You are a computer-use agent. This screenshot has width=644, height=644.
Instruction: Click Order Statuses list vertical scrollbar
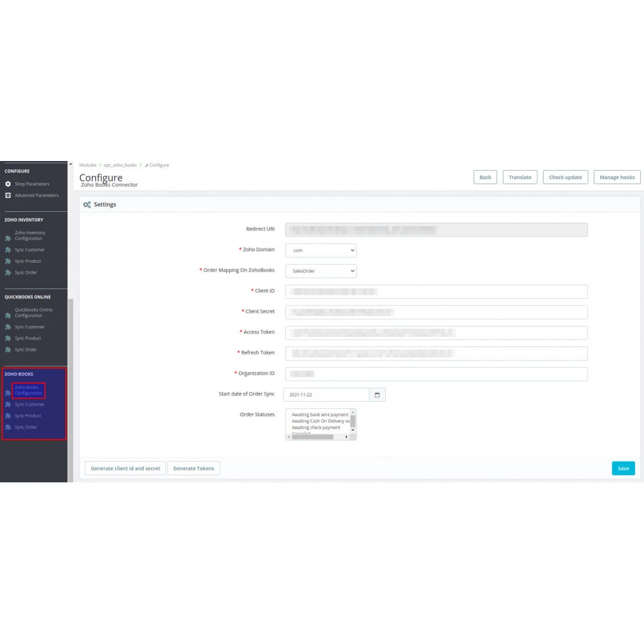point(353,421)
